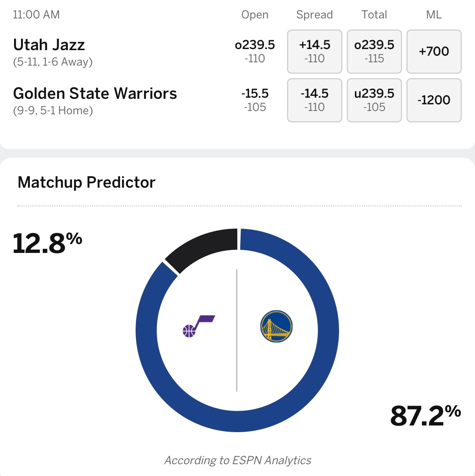The height and width of the screenshot is (476, 475).
Task: Click the Jazz opening line o239.5
Action: 255,45
